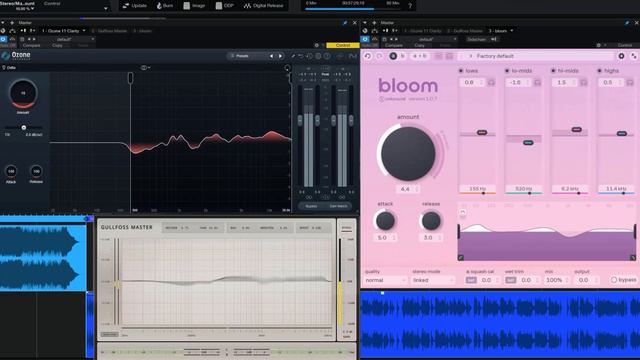The image size is (640, 360).
Task: Click bloom resize window icon
Action: [634, 56]
